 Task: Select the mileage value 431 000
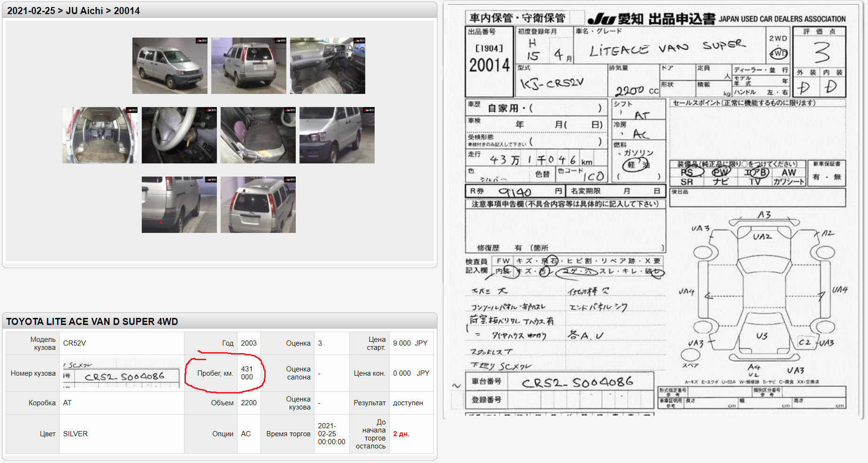click(x=247, y=373)
